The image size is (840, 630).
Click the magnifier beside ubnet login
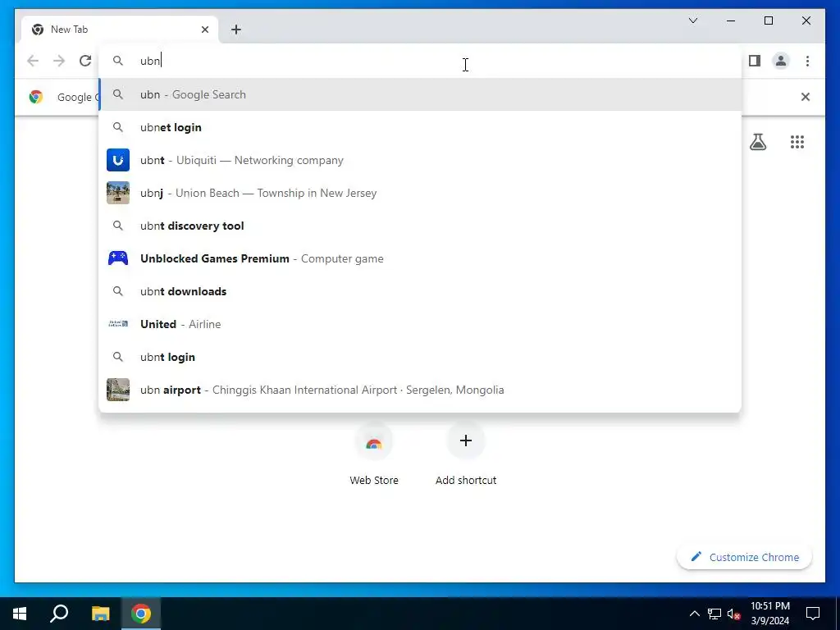[118, 127]
